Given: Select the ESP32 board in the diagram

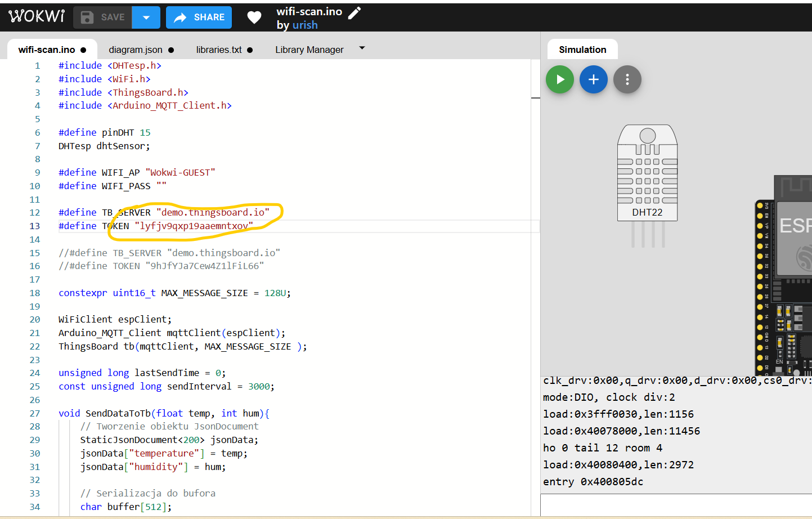Looking at the screenshot, I should [784, 276].
